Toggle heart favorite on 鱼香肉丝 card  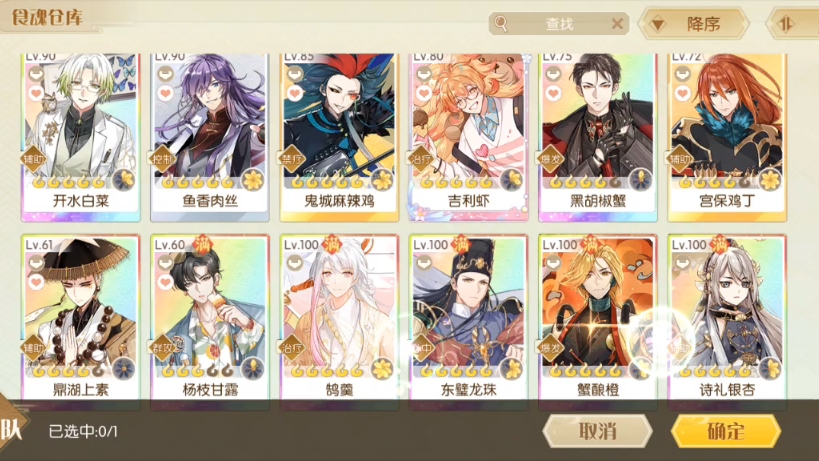tap(166, 93)
